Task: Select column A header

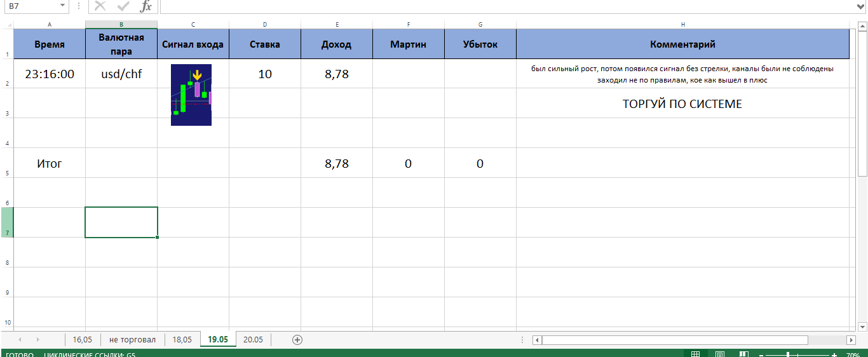Action: (50, 24)
